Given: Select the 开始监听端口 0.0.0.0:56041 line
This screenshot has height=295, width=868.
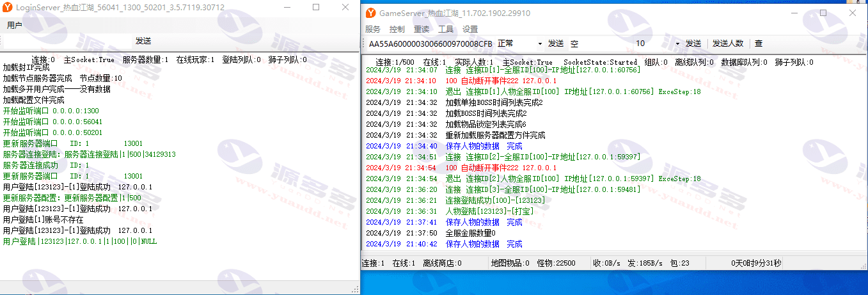Looking at the screenshot, I should coord(52,122).
